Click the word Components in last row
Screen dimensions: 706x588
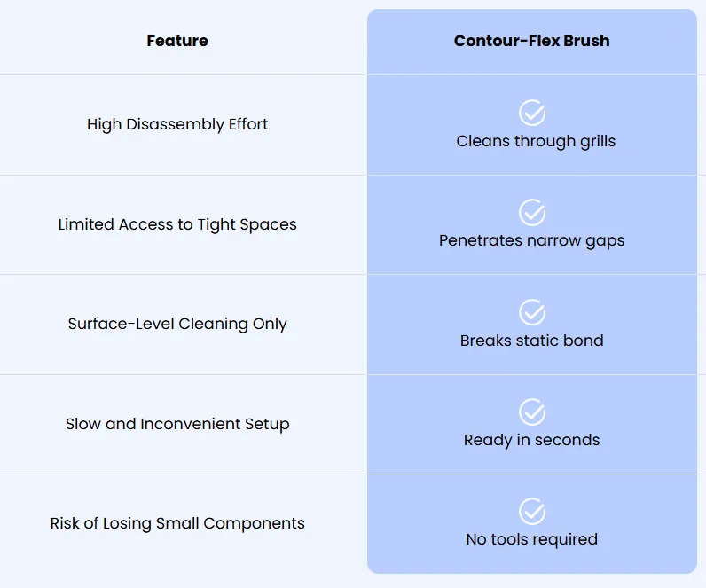(x=254, y=523)
